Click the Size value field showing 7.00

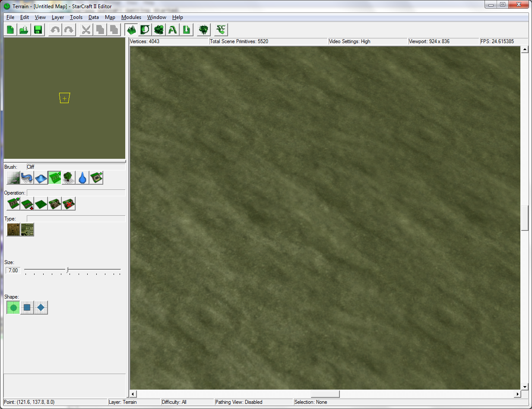point(13,271)
